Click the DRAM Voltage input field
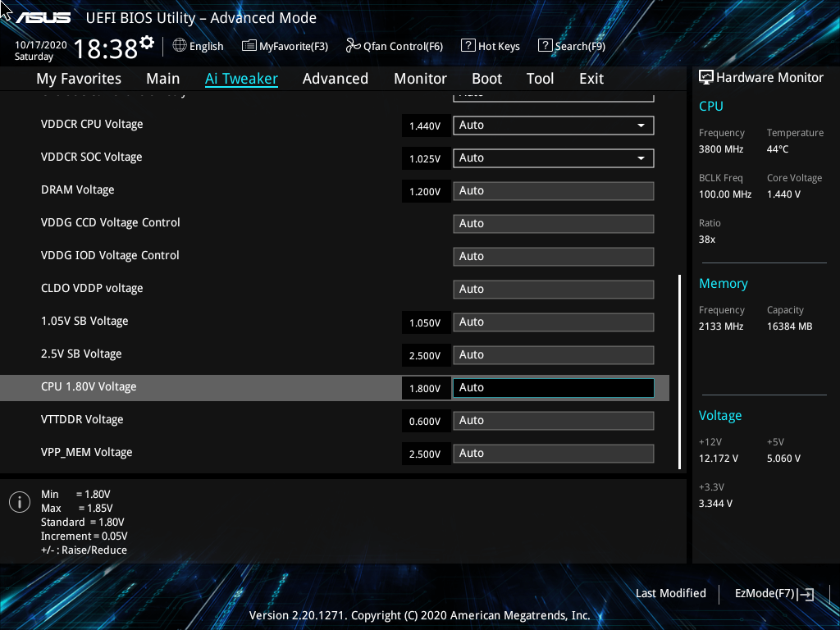 pos(554,191)
